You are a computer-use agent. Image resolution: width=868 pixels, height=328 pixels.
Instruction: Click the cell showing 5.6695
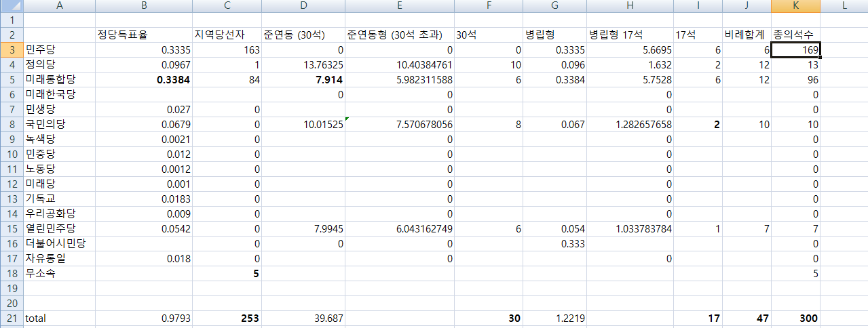click(x=630, y=50)
